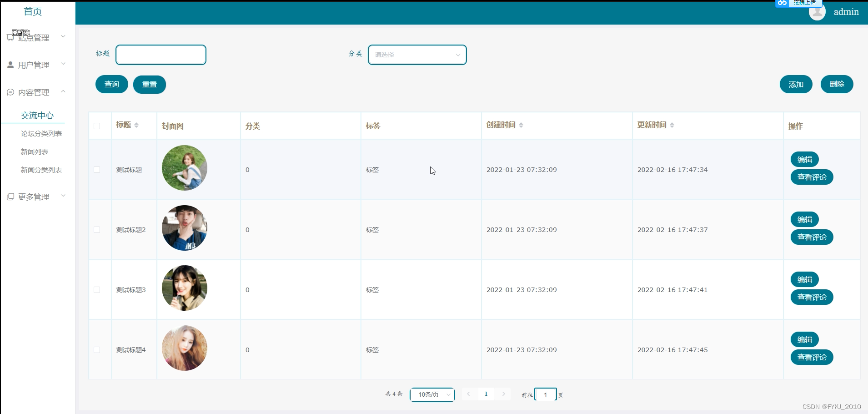
Task: Open the 分类 请选择 dropdown
Action: point(417,55)
